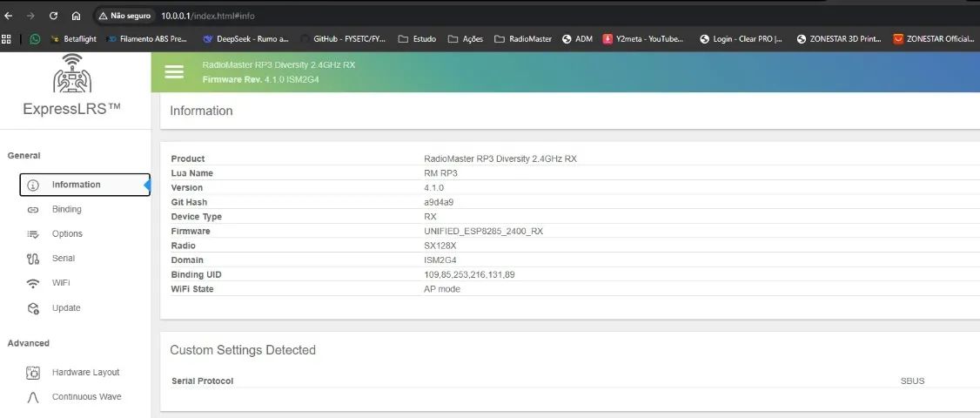Open the Login Clear PRO bookmark
Image resolution: width=980 pixels, height=418 pixels.
pos(742,39)
